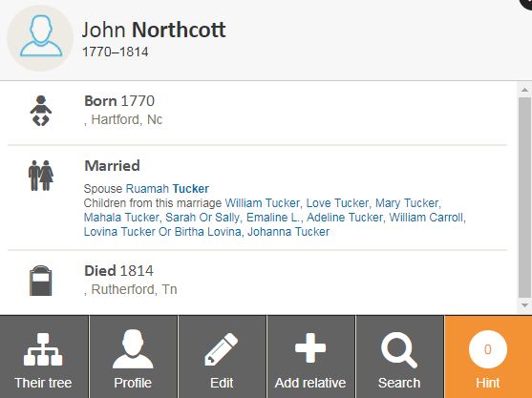This screenshot has height=398, width=532.
Task: Click the baby birth icon
Action: tap(41, 111)
